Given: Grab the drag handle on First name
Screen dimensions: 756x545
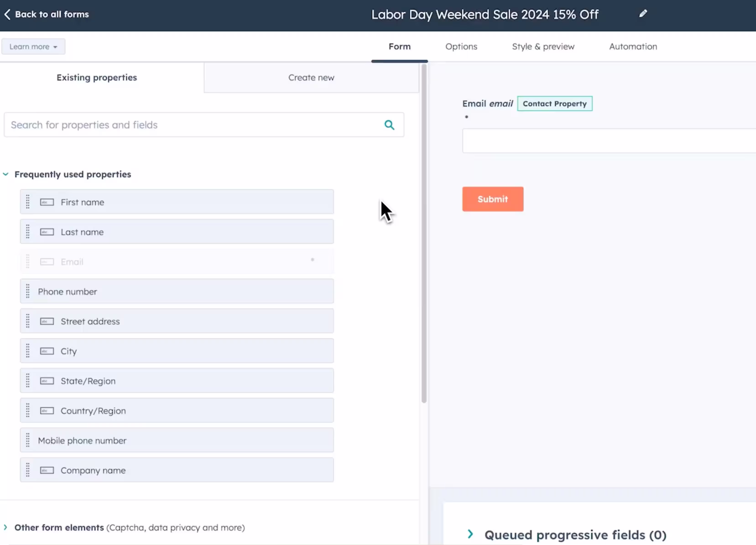Looking at the screenshot, I should [28, 202].
